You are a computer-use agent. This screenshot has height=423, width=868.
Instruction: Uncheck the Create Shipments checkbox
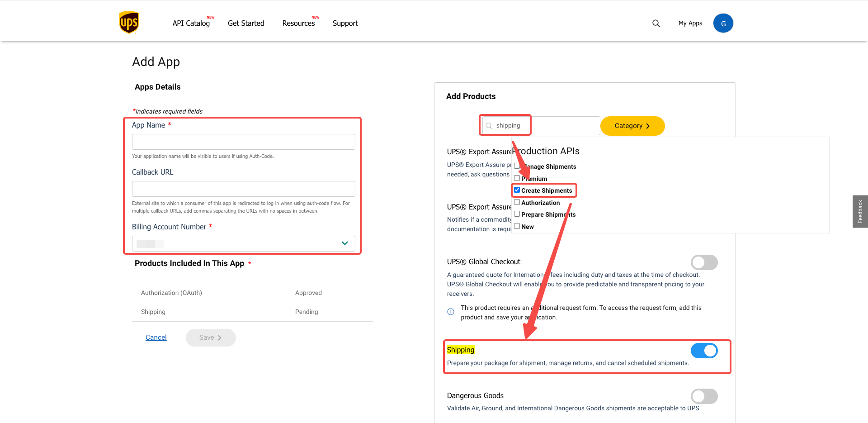pyautogui.click(x=517, y=190)
